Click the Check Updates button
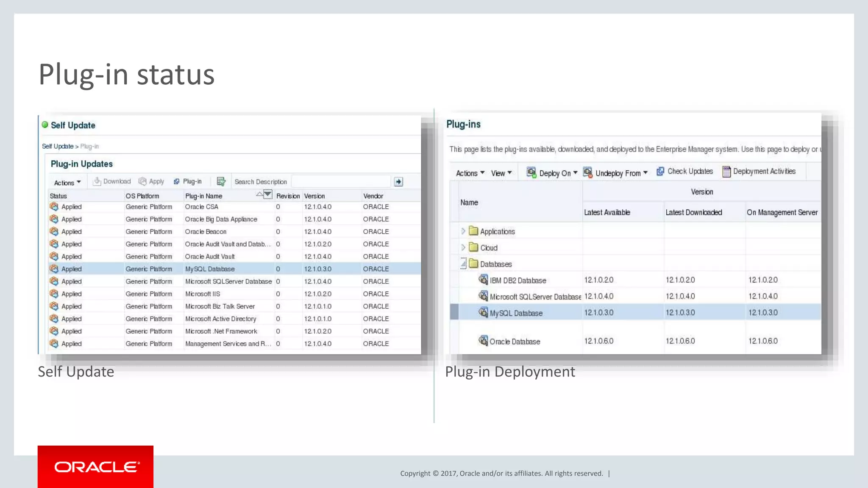 coord(684,171)
